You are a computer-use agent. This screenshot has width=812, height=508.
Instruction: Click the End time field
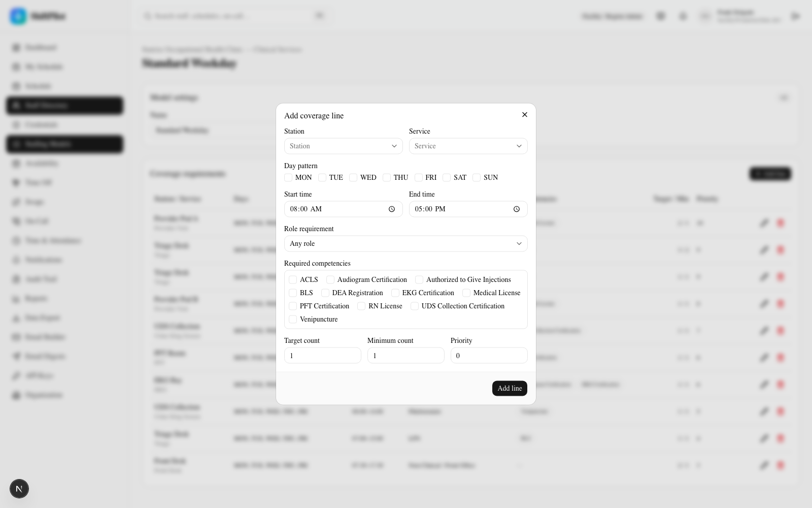click(468, 209)
